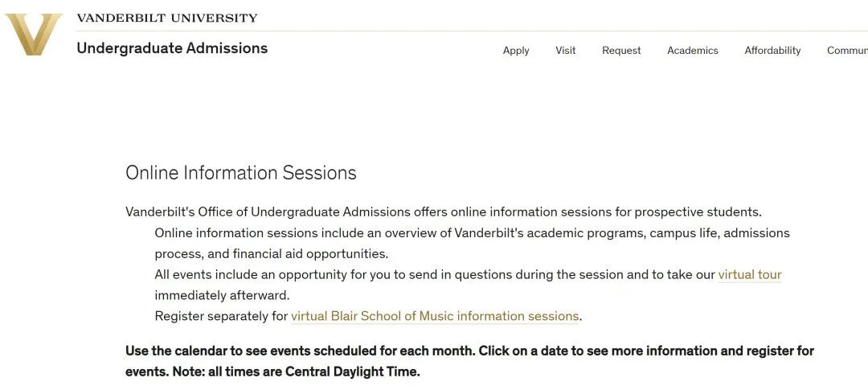Click the sentence starting "Vanderbilt's Office of Undergraduate Admissions"
Screen dimensions: 868x390
point(443,212)
